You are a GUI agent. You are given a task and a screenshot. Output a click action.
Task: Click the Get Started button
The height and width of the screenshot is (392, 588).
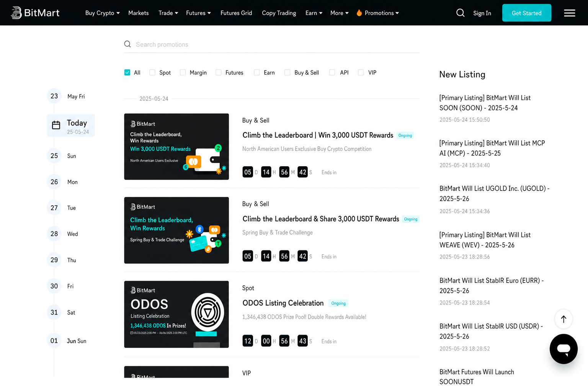coord(527,13)
